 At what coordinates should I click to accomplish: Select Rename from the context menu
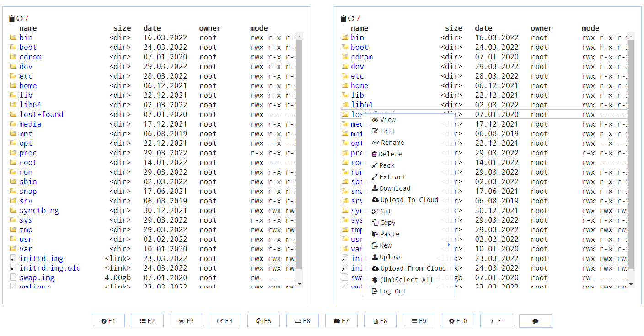(x=392, y=143)
